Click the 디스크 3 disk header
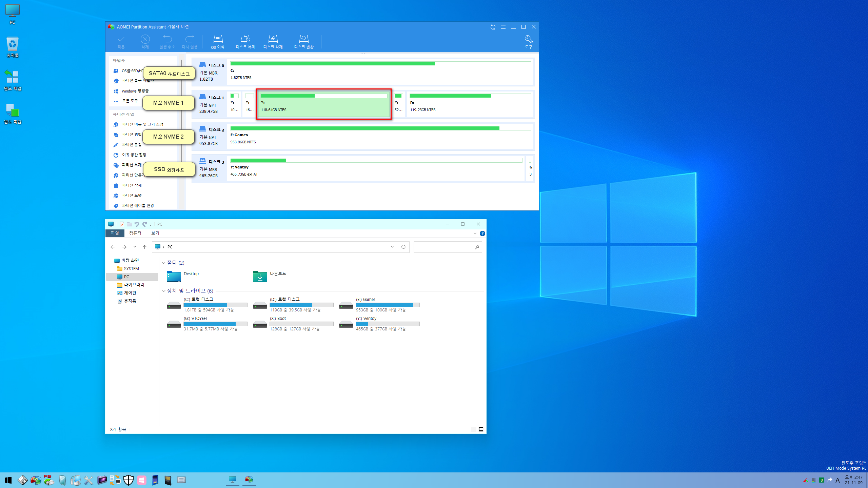 point(209,168)
